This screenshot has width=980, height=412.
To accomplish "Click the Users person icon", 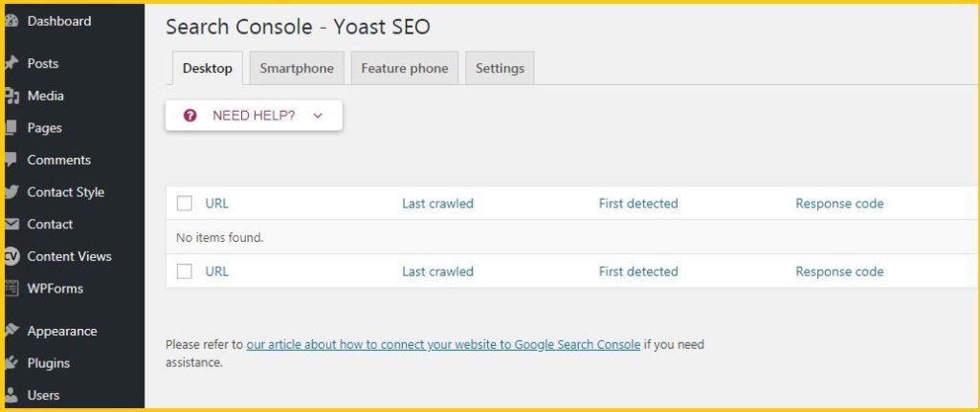I will (x=11, y=395).
